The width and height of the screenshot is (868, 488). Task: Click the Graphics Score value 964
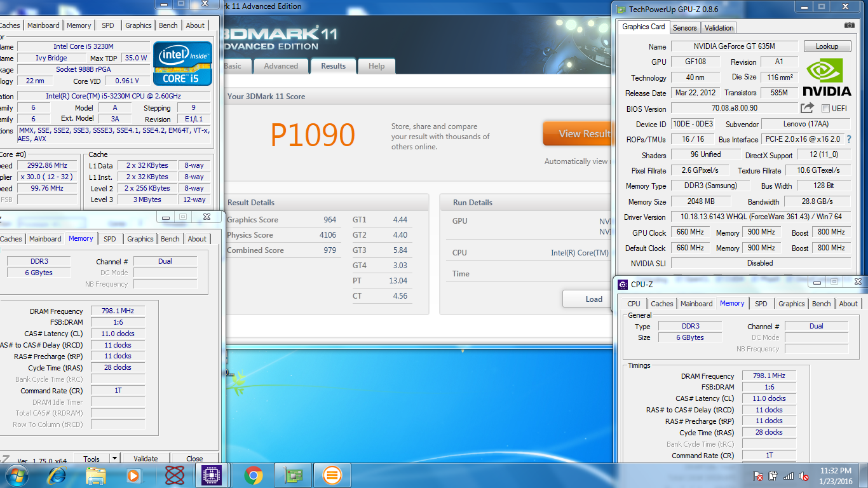coord(329,220)
